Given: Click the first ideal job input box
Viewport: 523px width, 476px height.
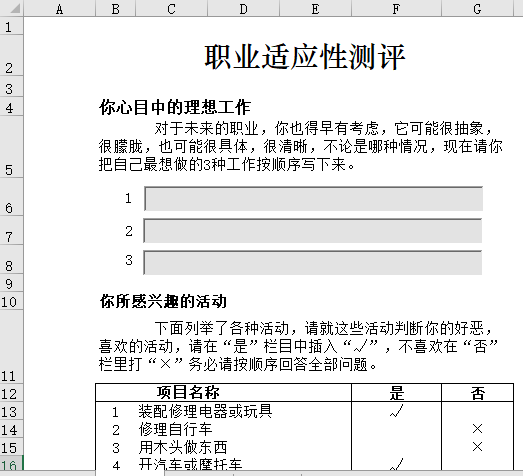Looking at the screenshot, I should (314, 198).
